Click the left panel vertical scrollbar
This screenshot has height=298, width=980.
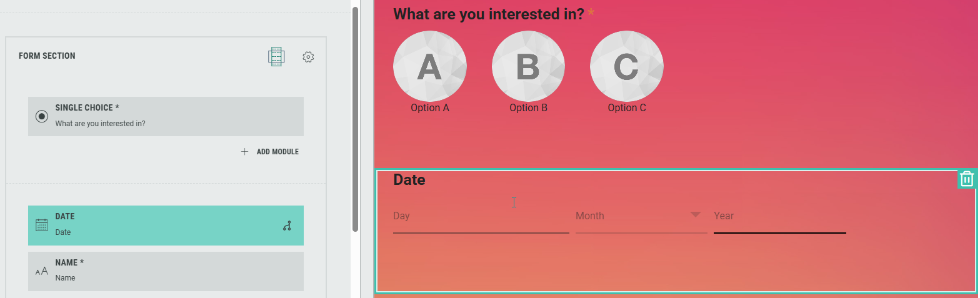click(x=356, y=119)
